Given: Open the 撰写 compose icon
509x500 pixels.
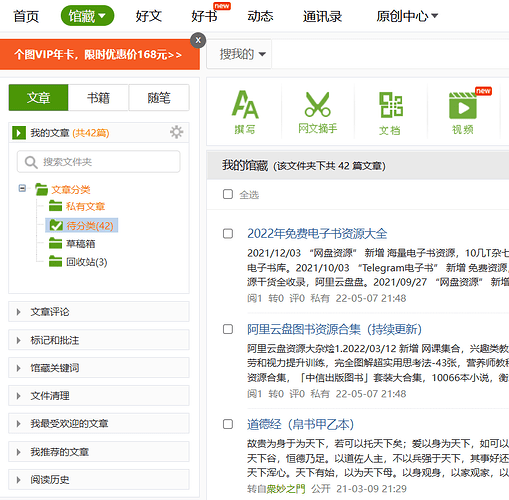Looking at the screenshot, I should [245, 112].
